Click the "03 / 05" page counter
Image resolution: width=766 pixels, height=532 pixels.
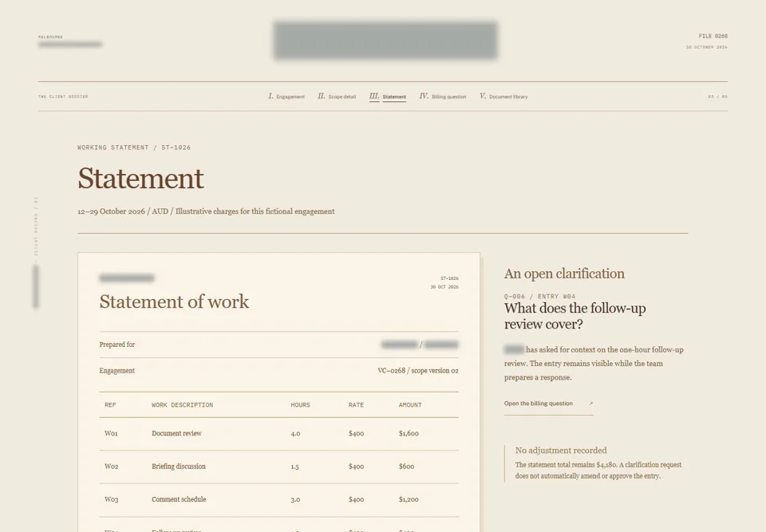coord(717,97)
